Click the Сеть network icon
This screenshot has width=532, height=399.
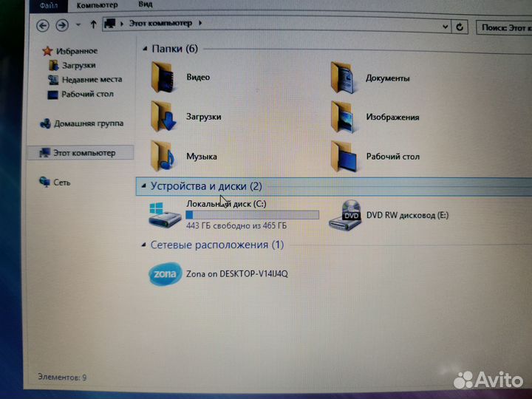point(44,182)
